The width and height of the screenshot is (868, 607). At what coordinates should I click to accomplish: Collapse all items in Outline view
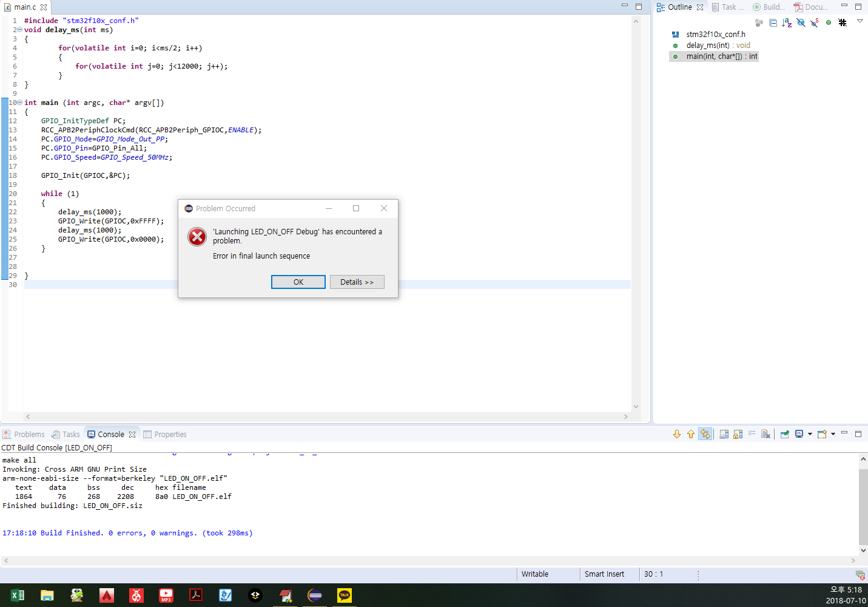(773, 22)
